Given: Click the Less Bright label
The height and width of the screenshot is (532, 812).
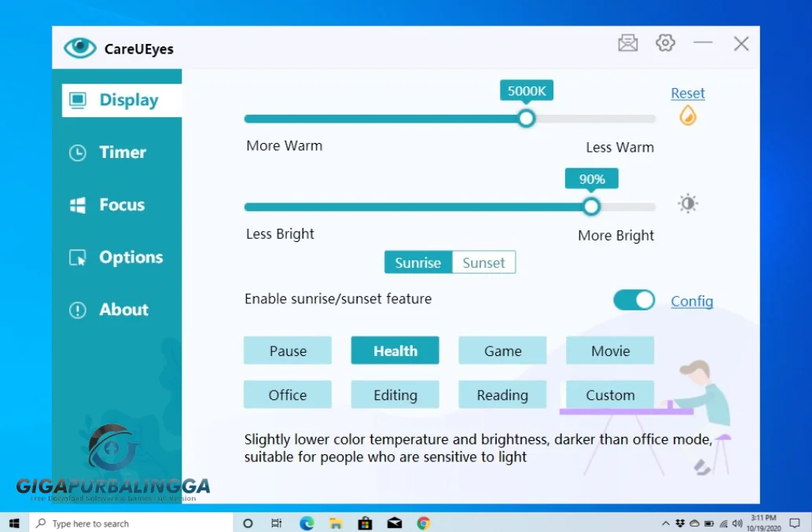Looking at the screenshot, I should [280, 234].
